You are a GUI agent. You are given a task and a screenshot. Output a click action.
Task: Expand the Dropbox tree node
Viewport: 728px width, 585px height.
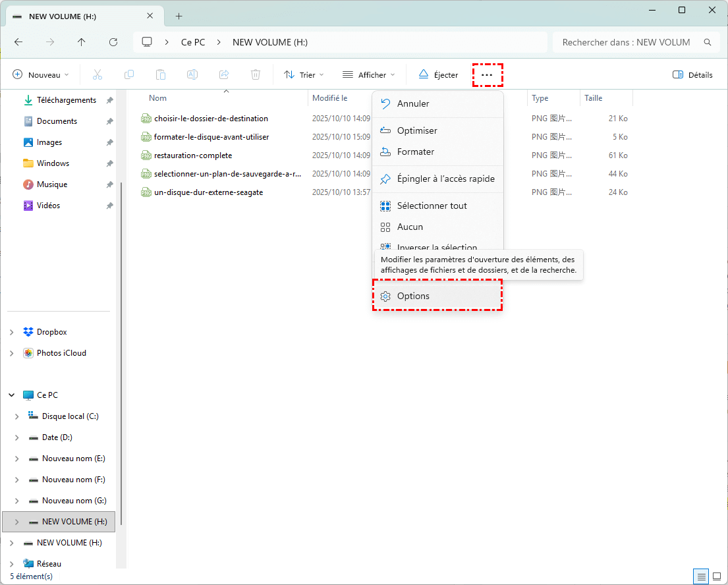click(x=12, y=332)
